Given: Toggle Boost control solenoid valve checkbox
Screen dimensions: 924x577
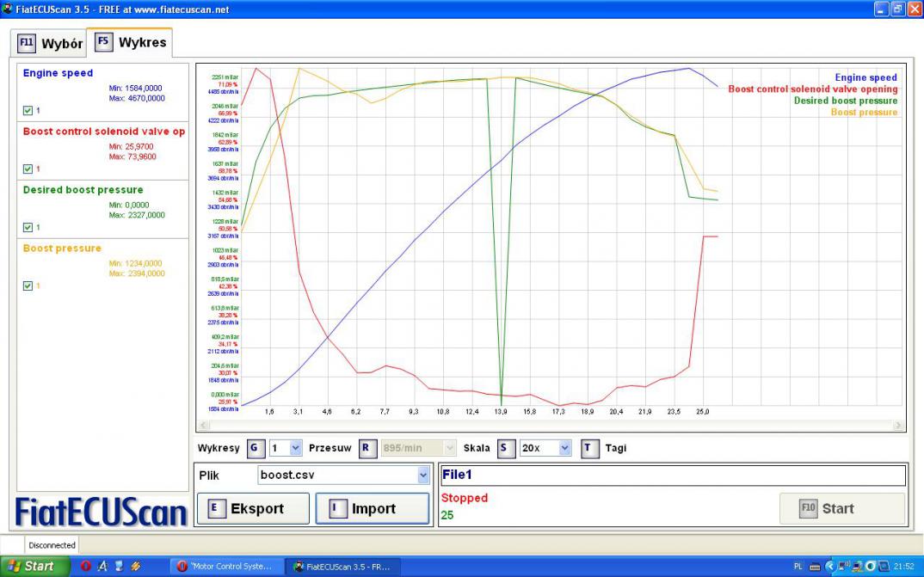Looking at the screenshot, I should click(x=28, y=169).
